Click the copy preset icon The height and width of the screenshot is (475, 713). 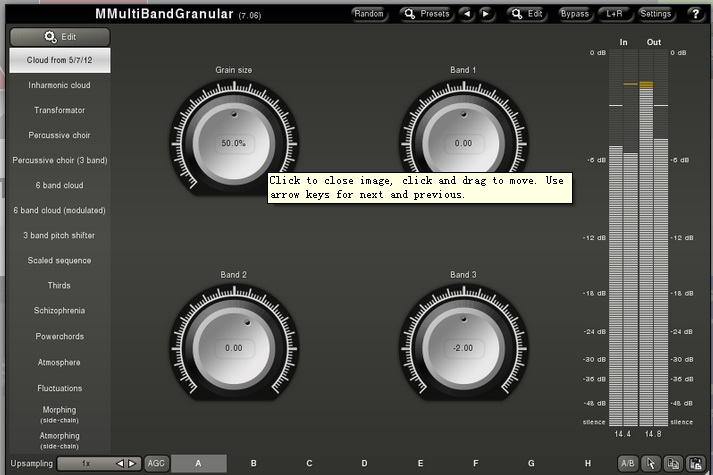(x=673, y=464)
